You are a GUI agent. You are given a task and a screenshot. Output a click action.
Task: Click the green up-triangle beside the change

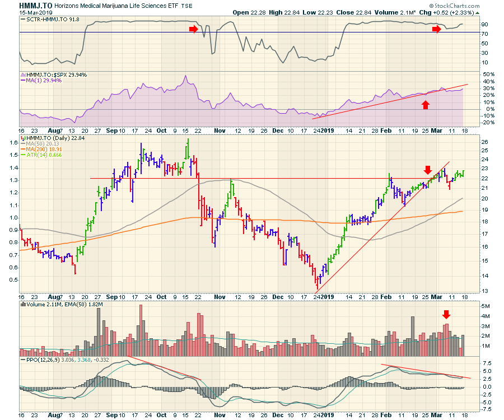477,13
